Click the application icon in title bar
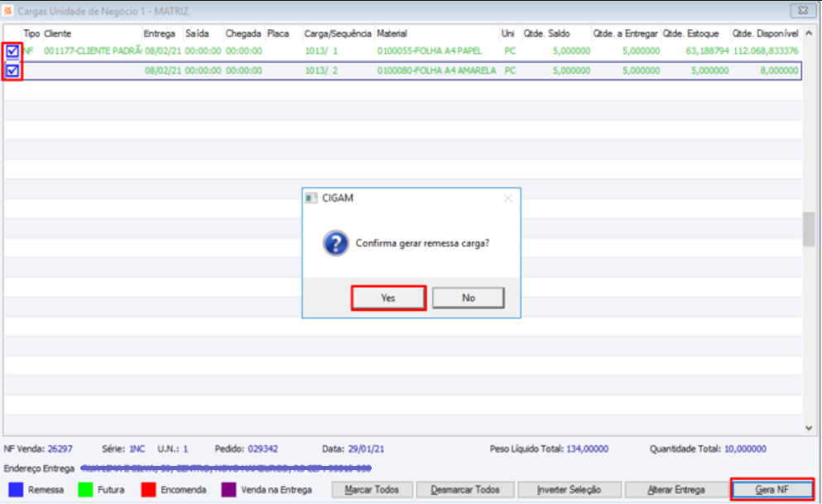The width and height of the screenshot is (822, 504). tap(7, 11)
